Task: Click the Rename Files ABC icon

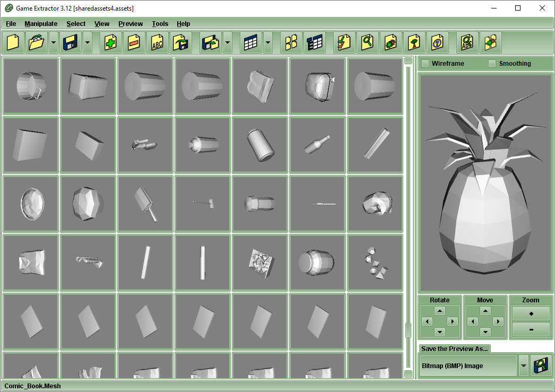Action: 157,42
